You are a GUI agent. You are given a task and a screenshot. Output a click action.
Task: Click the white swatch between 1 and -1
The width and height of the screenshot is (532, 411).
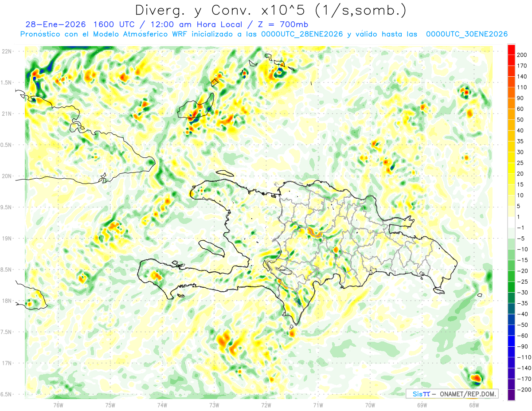tap(511, 223)
